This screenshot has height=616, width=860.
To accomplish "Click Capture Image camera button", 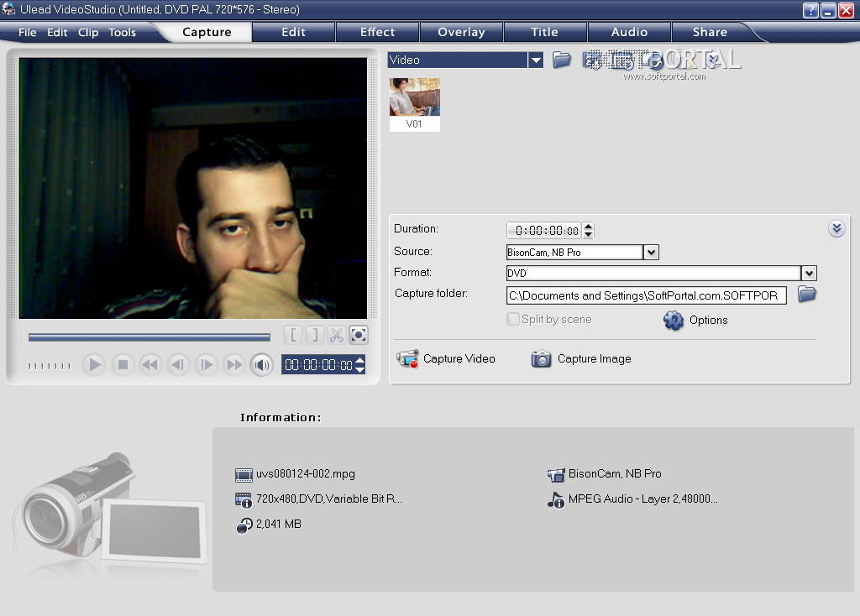I will pos(581,359).
